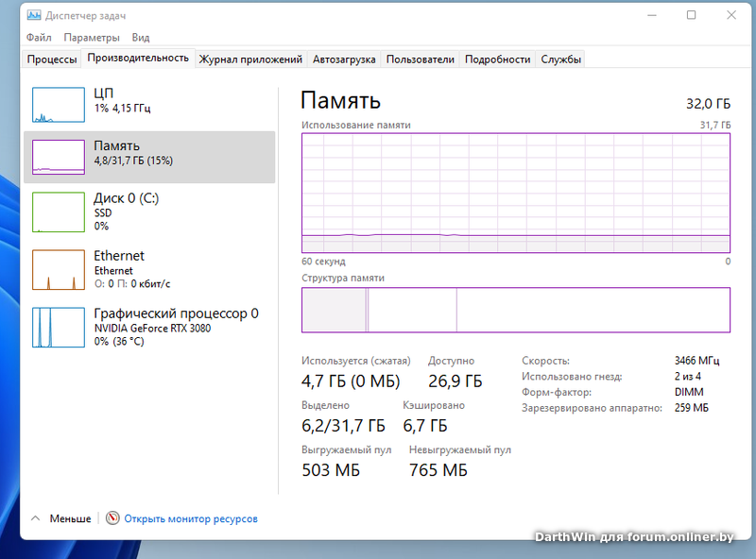Open the Файл menu
The image size is (756, 559).
pos(39,37)
